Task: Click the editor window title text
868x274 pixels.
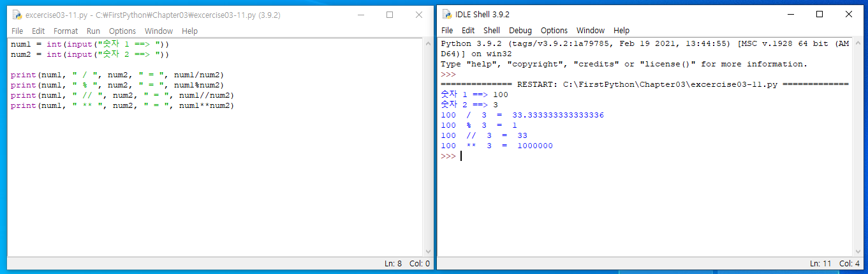Action: click(x=153, y=15)
